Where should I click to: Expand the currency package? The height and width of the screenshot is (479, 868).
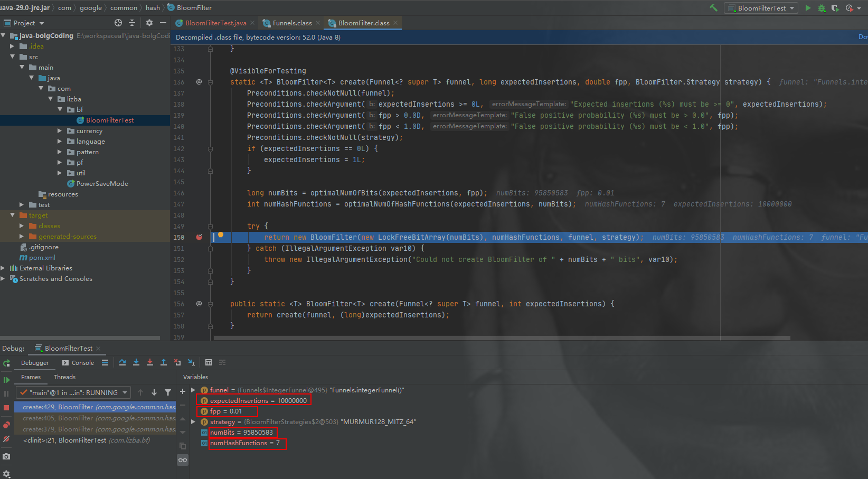[60, 130]
